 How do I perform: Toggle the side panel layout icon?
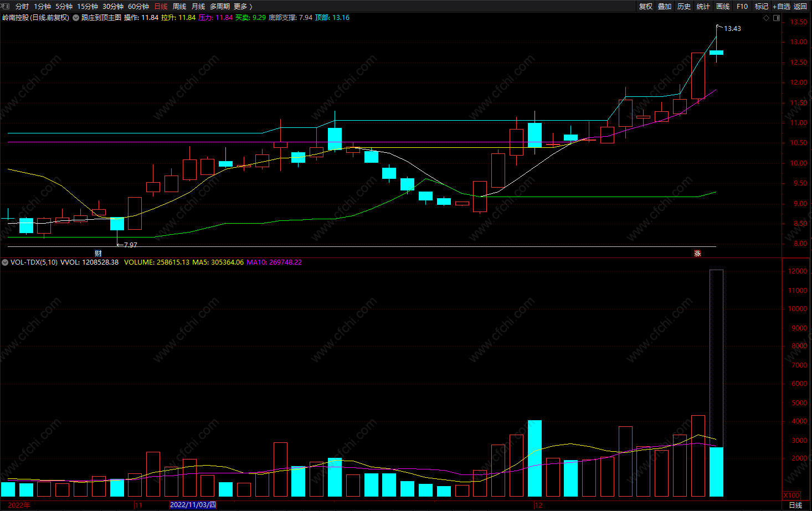(x=777, y=18)
